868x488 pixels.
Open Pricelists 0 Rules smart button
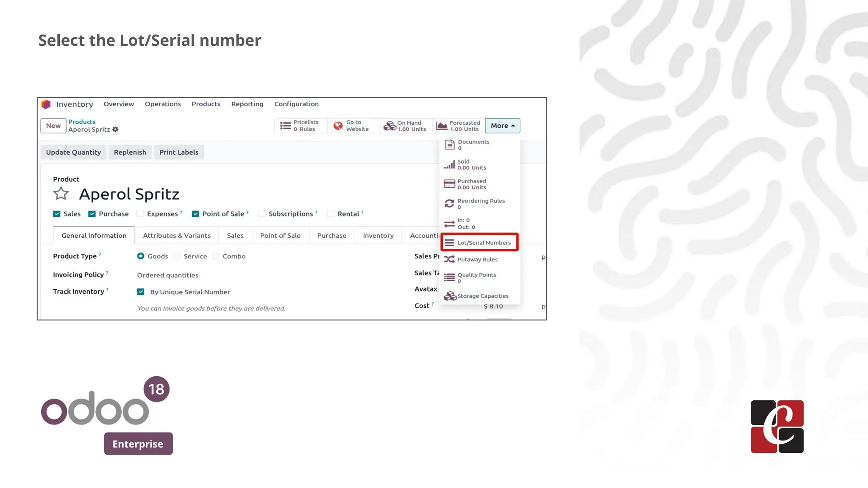coord(300,126)
